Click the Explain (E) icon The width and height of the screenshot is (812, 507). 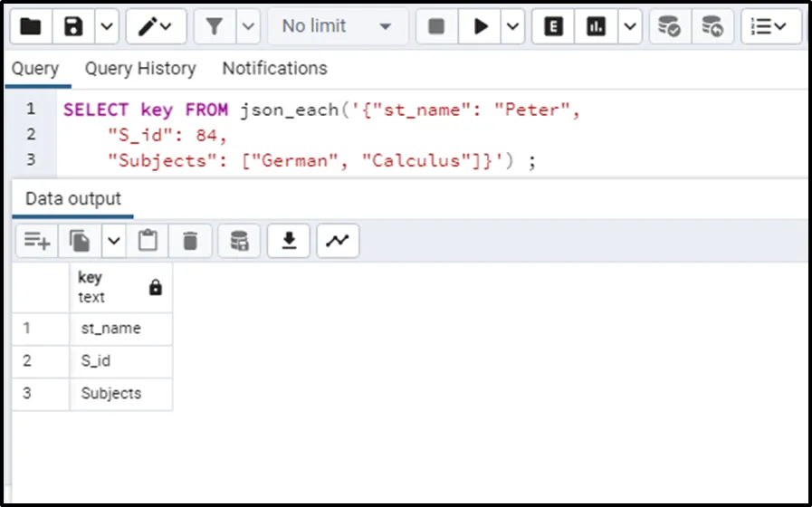[x=553, y=26]
